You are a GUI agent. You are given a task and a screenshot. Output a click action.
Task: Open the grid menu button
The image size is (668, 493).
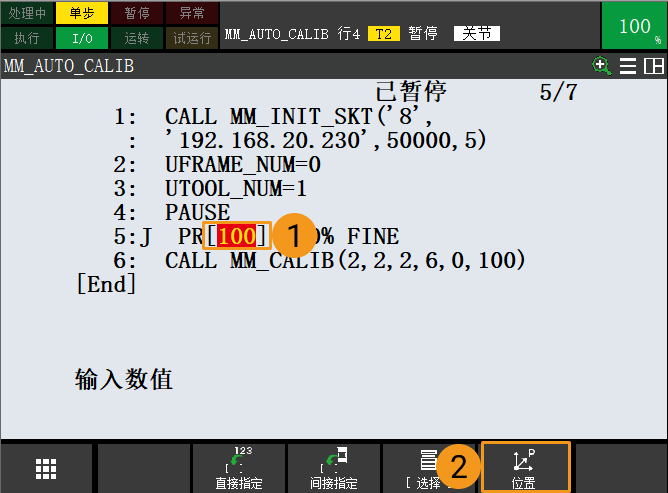[46, 469]
